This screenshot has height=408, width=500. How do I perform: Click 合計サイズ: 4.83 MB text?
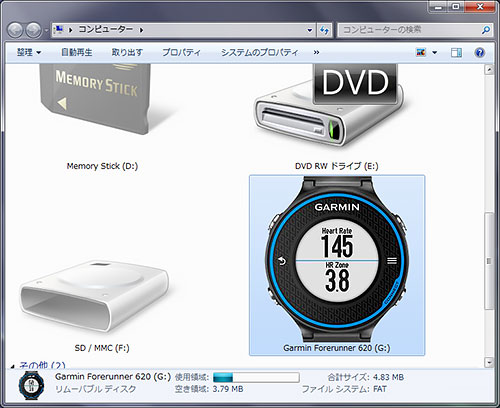366,377
